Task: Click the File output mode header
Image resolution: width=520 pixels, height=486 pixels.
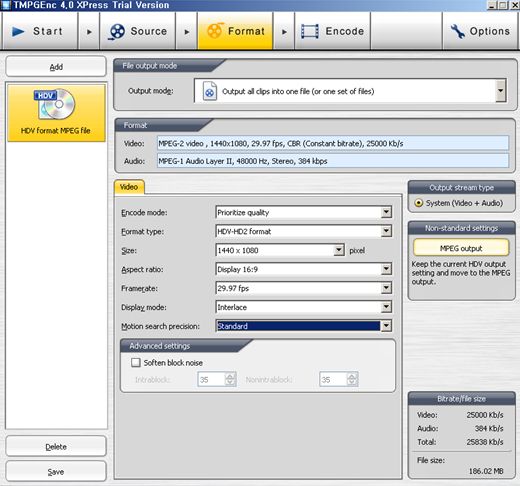Action: point(150,66)
